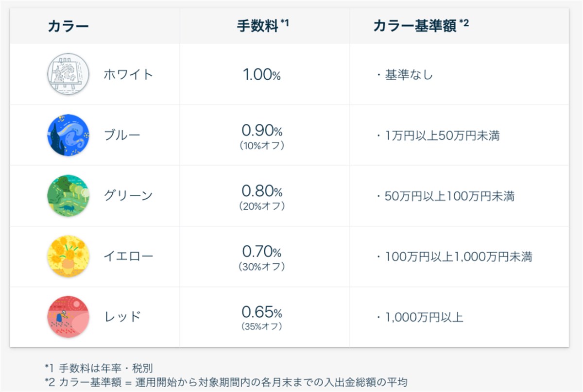This screenshot has height=392, width=583.
Task: Select the イエロー color label
Action: 128,256
